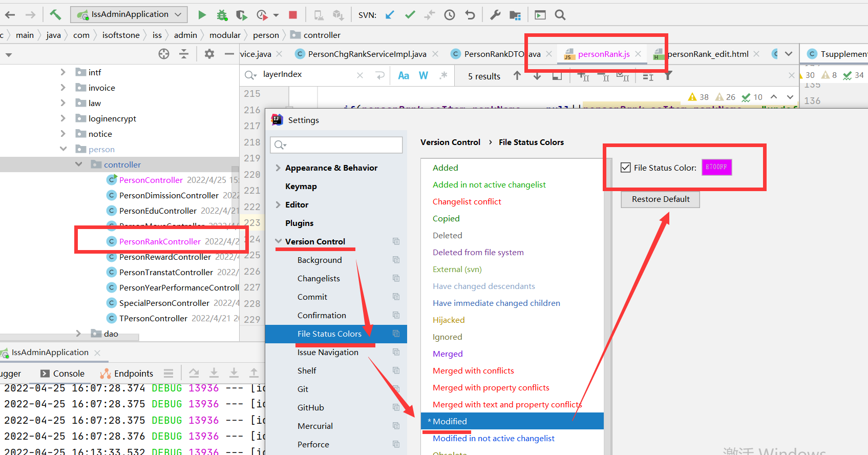
Task: Click the SVN Update Project blue arrow
Action: pos(390,15)
